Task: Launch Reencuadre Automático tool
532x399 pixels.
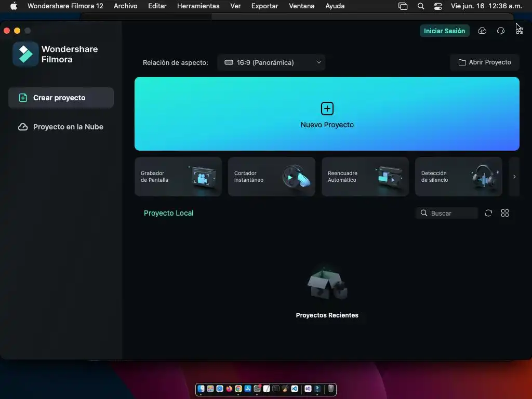Action: tap(365, 177)
